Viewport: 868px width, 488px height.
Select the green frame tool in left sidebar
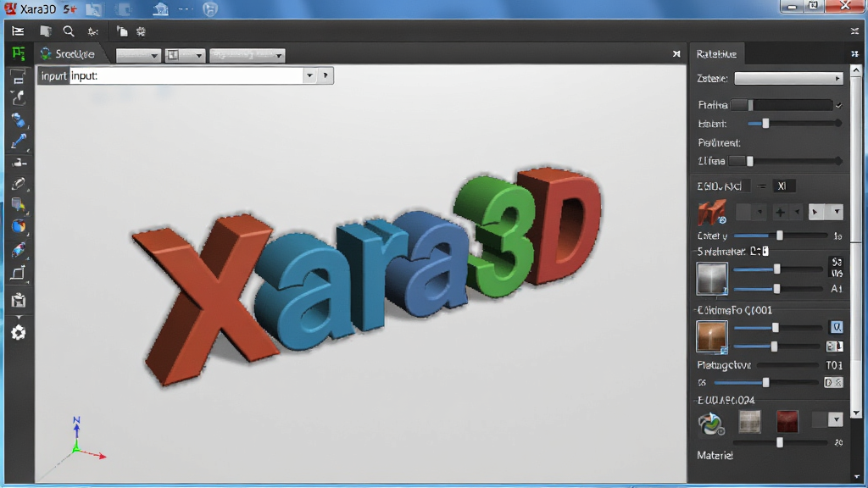(19, 53)
